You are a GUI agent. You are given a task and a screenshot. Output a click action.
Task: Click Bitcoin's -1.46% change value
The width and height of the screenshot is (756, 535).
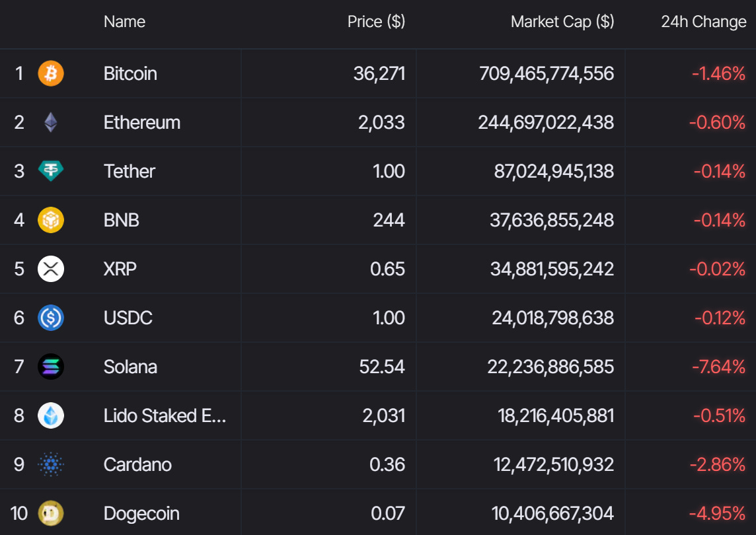click(x=718, y=74)
